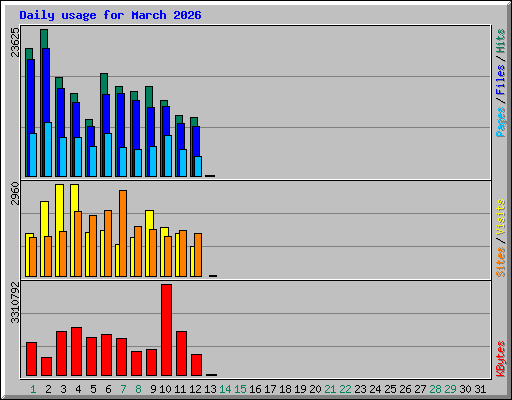This screenshot has height=400, width=512.
Task: Click the 3310792 KBytes axis value
Action: point(15,303)
